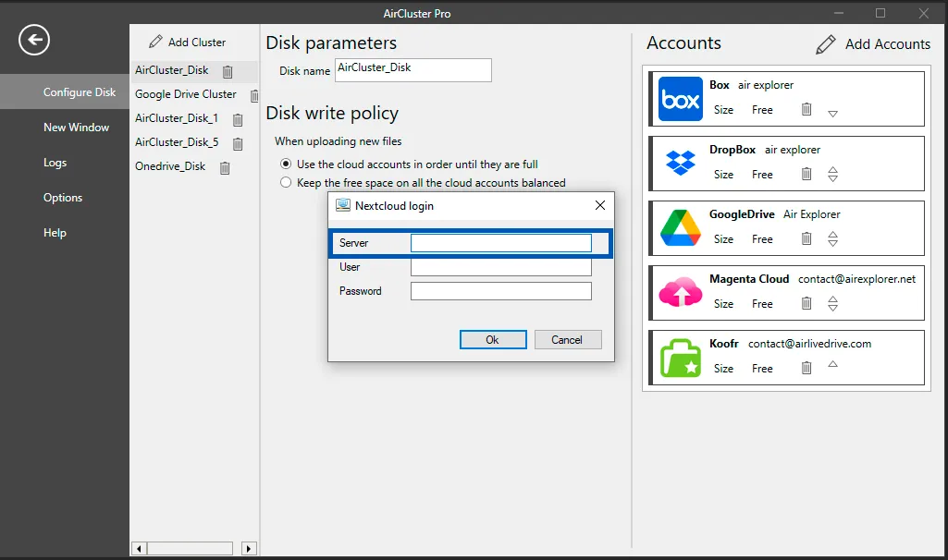Focus the User input field
Viewport: 948px width, 560px height.
click(500, 267)
